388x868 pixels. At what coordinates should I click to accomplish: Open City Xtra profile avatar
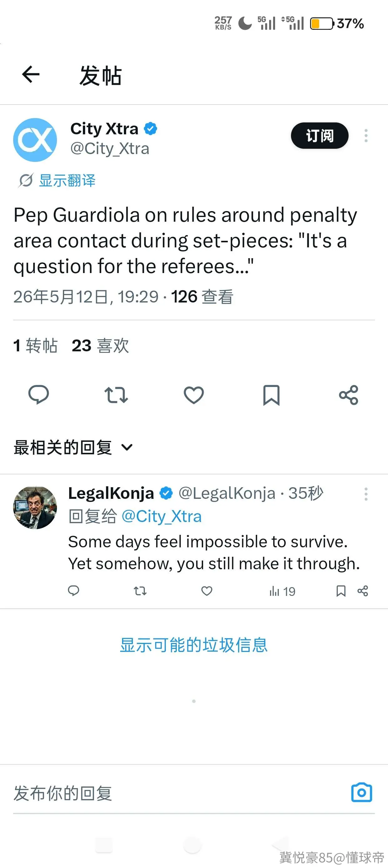click(x=35, y=140)
